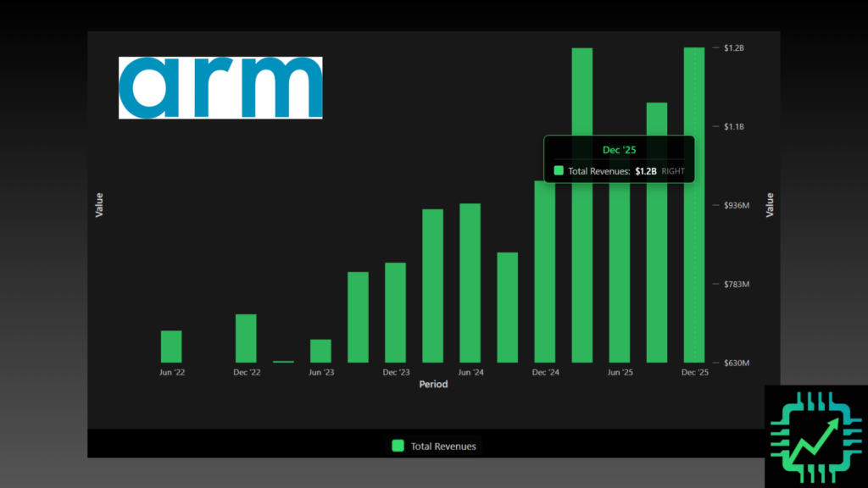
Task: Toggle the RIGHT axis label in tooltip
Action: 673,171
